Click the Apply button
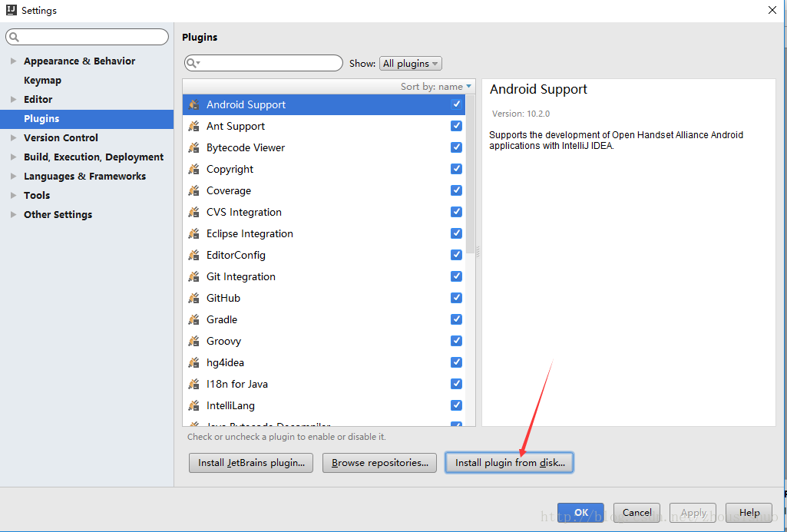The width and height of the screenshot is (787, 532). pos(693,513)
